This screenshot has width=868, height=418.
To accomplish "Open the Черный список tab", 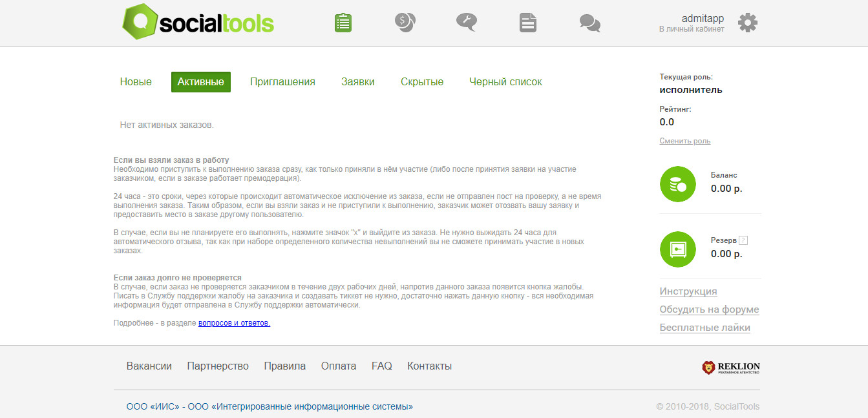I will (x=505, y=81).
